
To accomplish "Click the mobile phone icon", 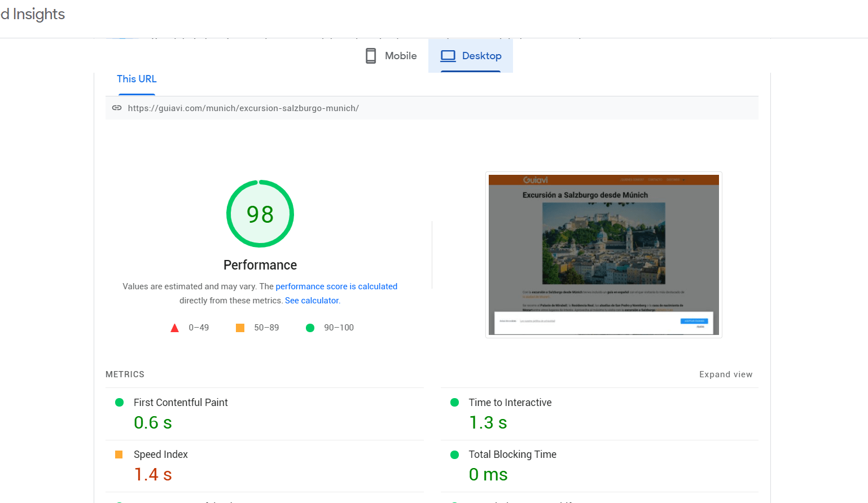I will [x=371, y=56].
